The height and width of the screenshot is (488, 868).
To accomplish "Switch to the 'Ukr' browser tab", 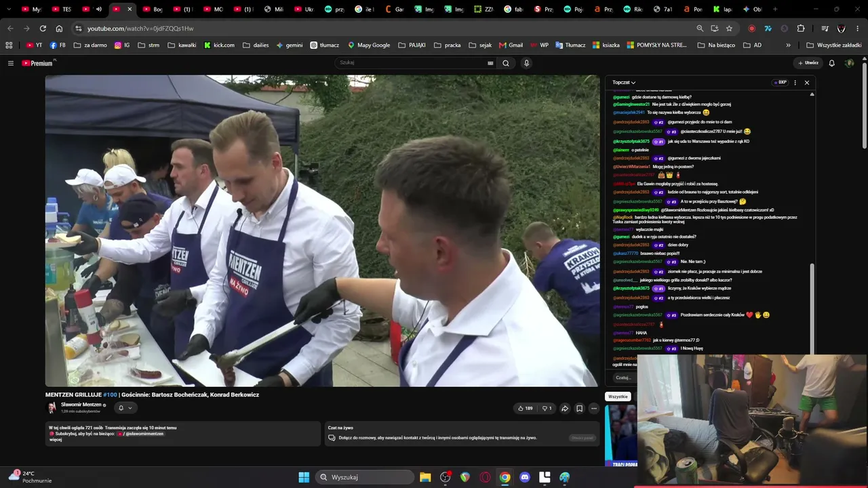I will click(304, 9).
